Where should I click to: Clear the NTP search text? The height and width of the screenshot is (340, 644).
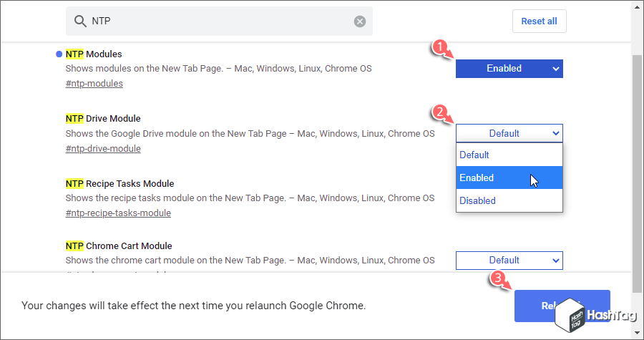coord(360,21)
